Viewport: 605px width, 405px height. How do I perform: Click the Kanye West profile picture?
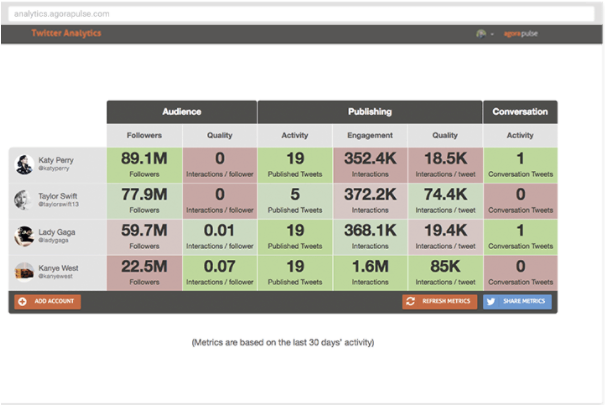tap(24, 272)
